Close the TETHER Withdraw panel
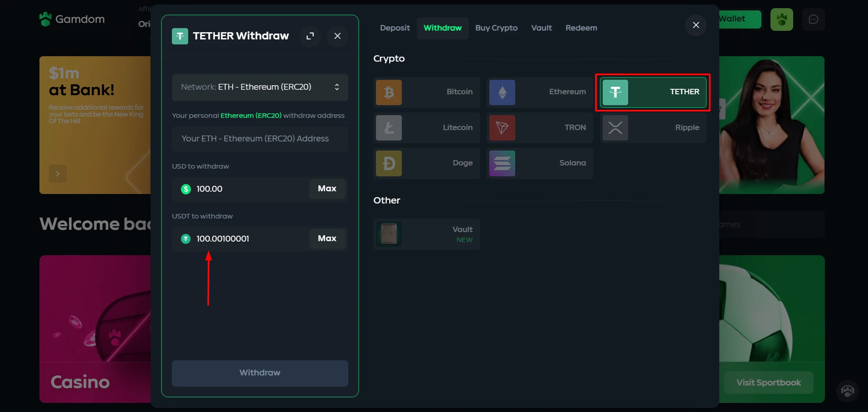 pyautogui.click(x=337, y=36)
